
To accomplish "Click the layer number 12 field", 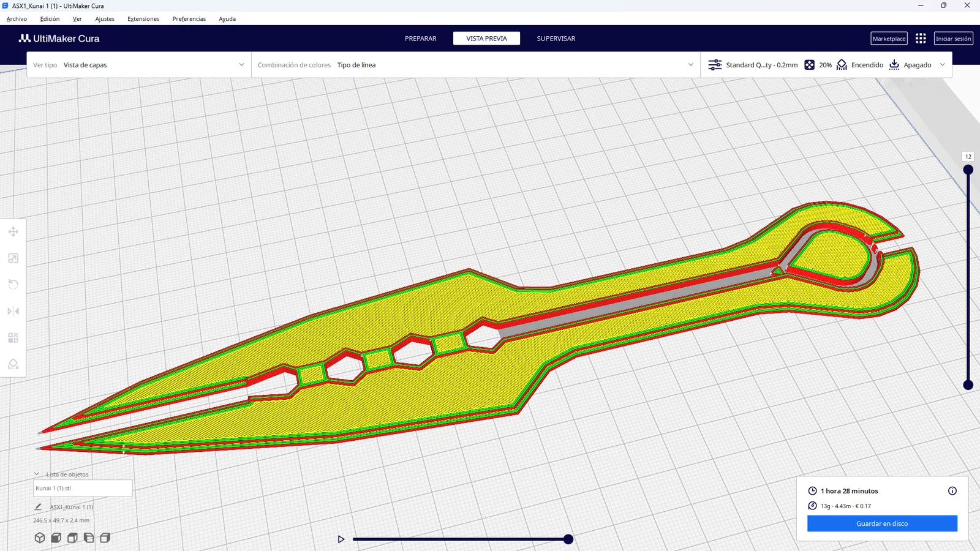I will click(968, 157).
